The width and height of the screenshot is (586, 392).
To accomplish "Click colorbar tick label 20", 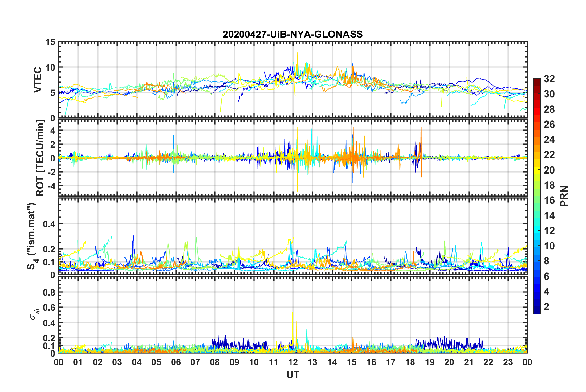I will [x=549, y=170].
